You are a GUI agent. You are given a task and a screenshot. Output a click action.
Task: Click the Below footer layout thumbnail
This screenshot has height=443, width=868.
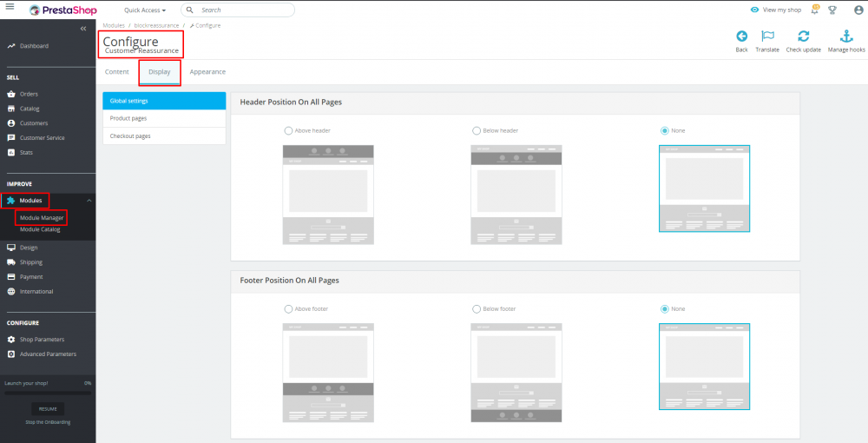516,373
